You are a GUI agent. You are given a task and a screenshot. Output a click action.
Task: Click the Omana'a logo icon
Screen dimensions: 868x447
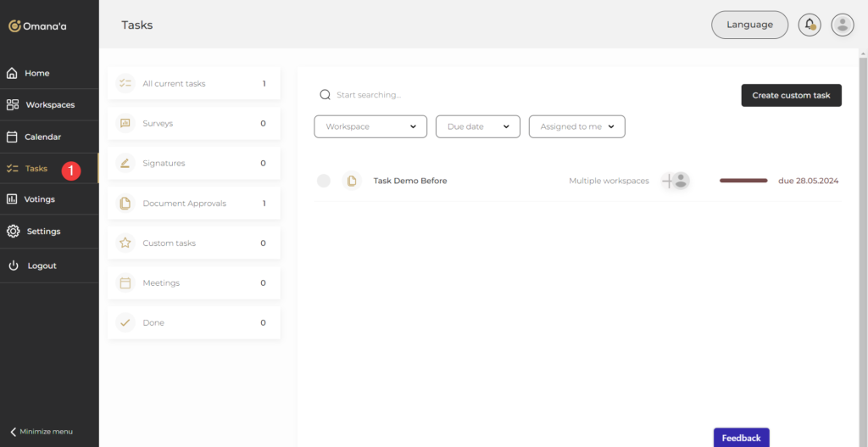[14, 26]
